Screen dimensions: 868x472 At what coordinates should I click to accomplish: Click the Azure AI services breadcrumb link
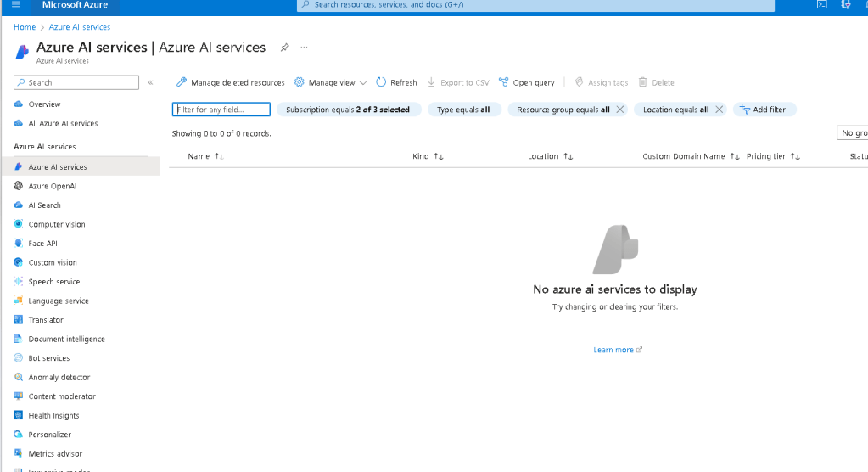tap(79, 26)
